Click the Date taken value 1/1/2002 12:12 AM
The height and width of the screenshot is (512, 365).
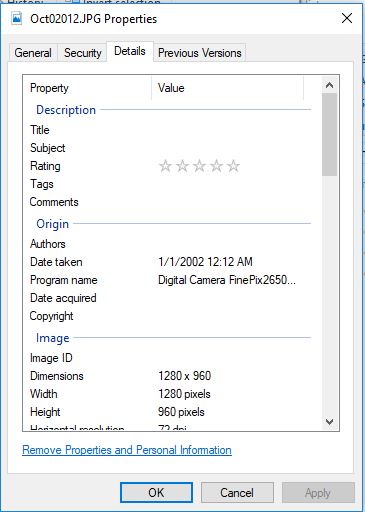(205, 262)
